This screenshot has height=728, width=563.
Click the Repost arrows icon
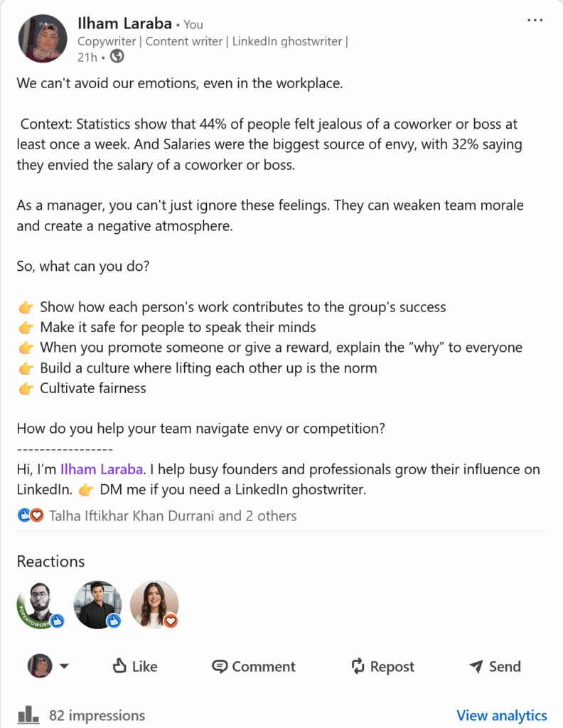pyautogui.click(x=358, y=666)
